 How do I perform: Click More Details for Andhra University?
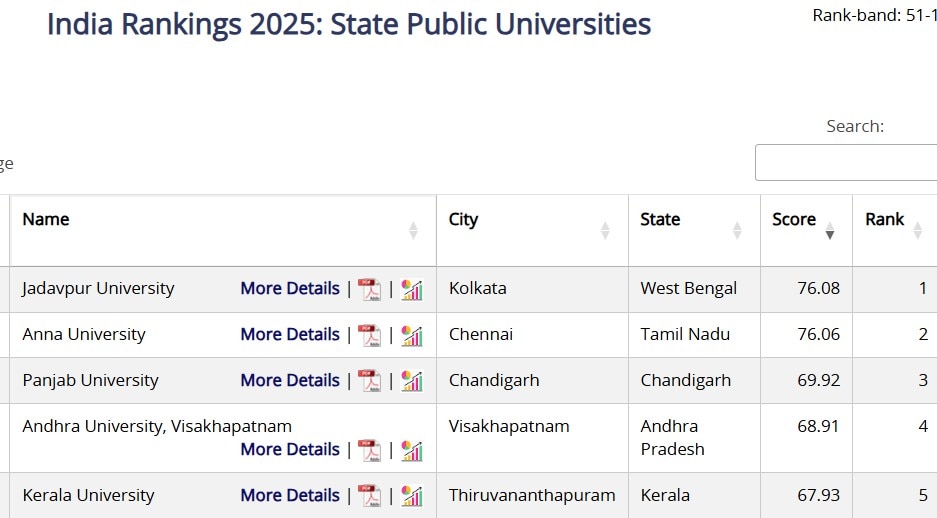tap(290, 449)
